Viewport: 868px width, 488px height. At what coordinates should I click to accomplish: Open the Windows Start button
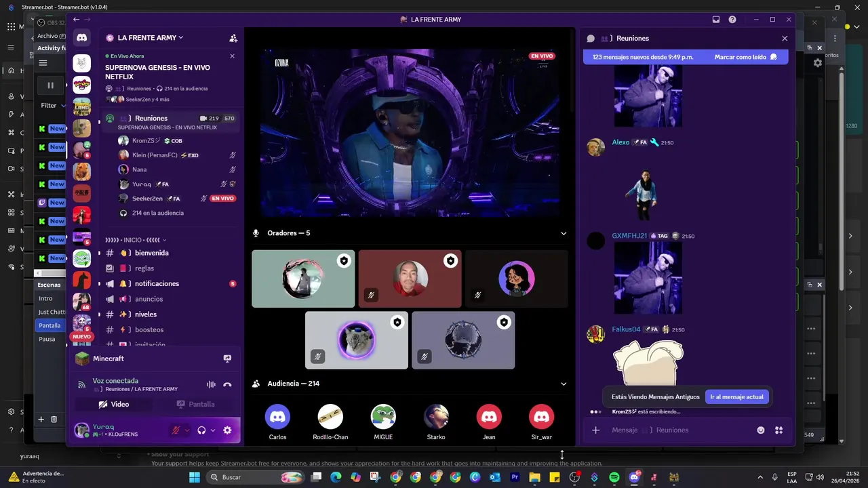point(195,477)
